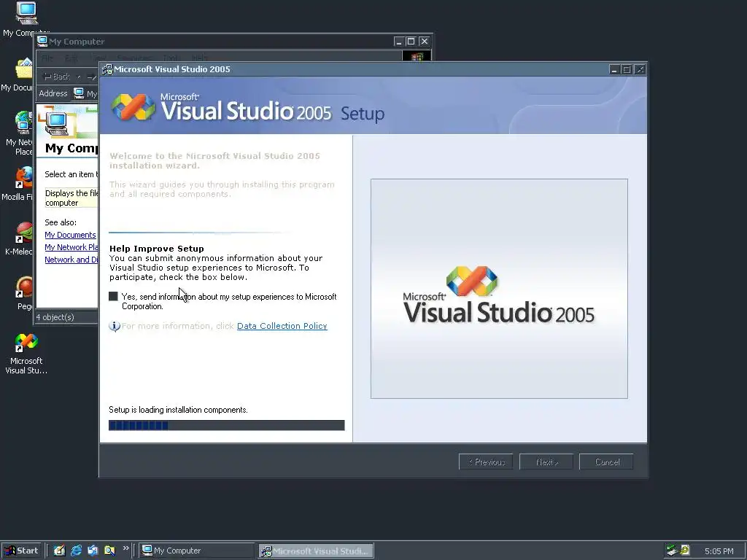The image size is (747, 560).
Task: Open Back history dropdown in My Computer
Action: pos(79,77)
